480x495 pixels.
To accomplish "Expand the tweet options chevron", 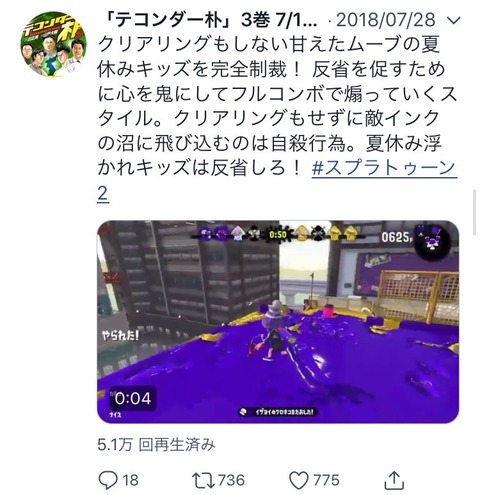I will click(453, 20).
